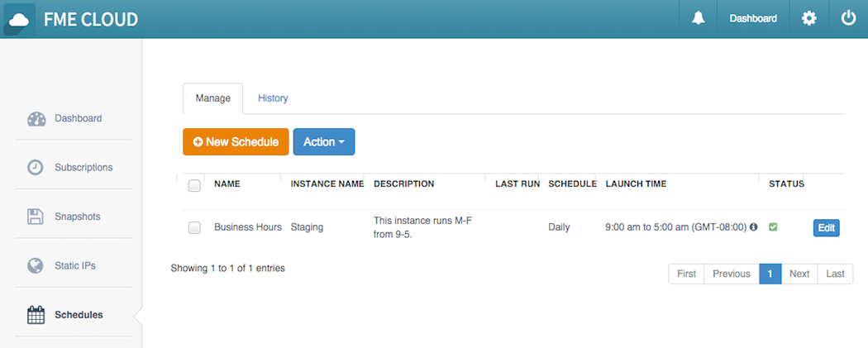
Task: Click the '9:00 am to 5:00 am' launch time
Action: pyautogui.click(x=676, y=226)
